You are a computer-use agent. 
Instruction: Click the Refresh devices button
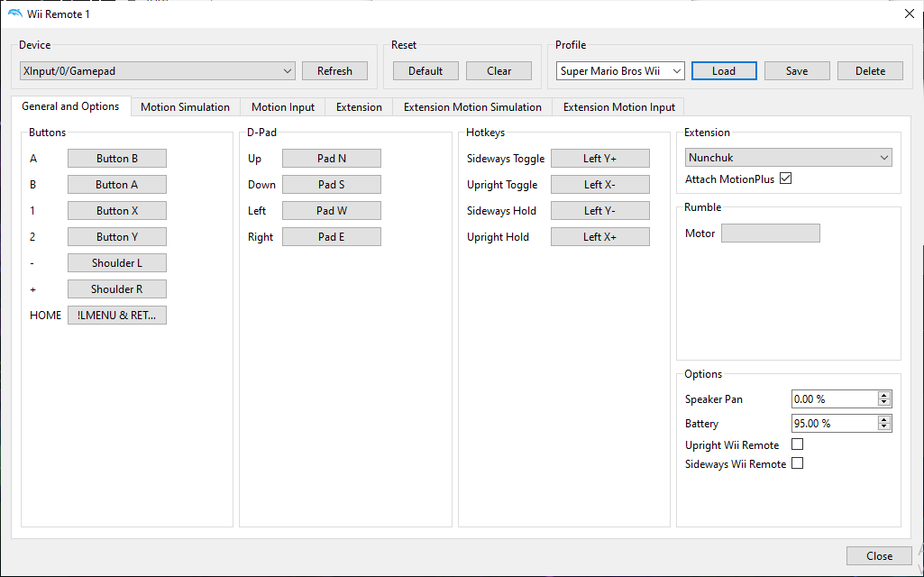coord(334,70)
